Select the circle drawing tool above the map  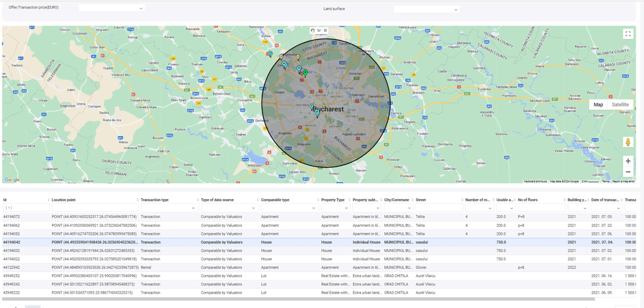click(x=326, y=30)
